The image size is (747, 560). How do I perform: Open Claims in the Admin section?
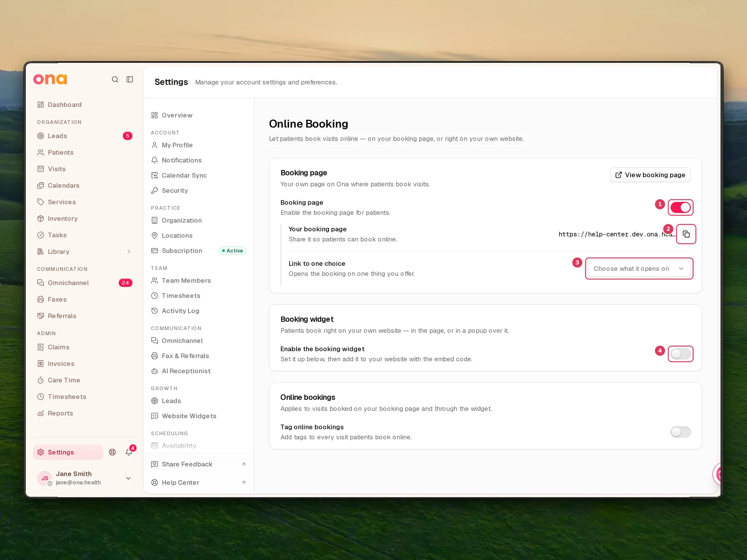pos(85,347)
